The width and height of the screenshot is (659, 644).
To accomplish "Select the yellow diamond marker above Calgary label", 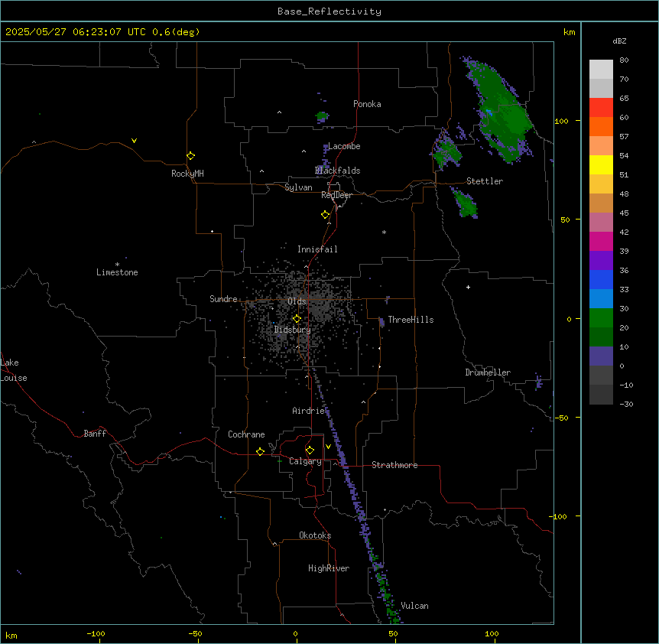I will pyautogui.click(x=310, y=450).
